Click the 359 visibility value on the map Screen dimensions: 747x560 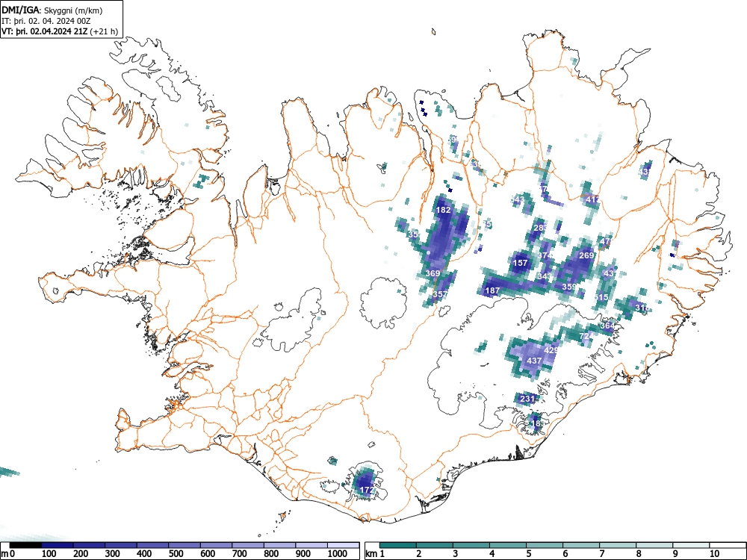569,287
